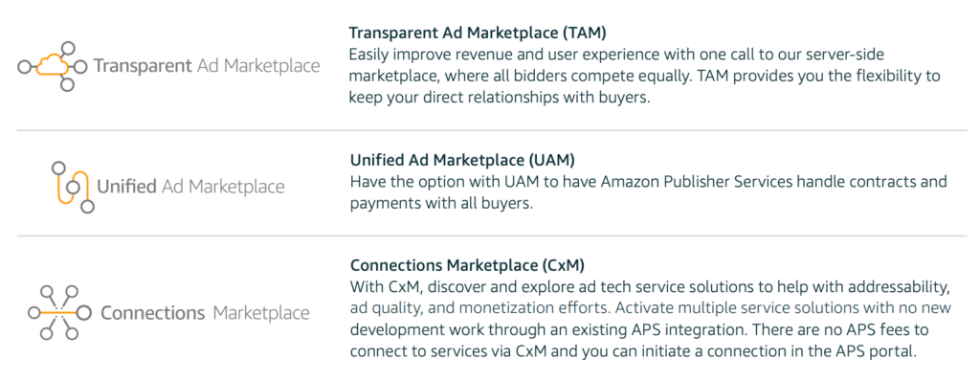Select the bold "Unified" word in logo
This screenshot has width=980, height=382.
(x=127, y=187)
